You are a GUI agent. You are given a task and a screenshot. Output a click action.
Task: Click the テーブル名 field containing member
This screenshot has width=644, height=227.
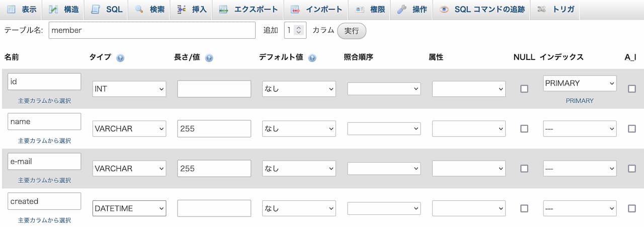click(x=152, y=30)
